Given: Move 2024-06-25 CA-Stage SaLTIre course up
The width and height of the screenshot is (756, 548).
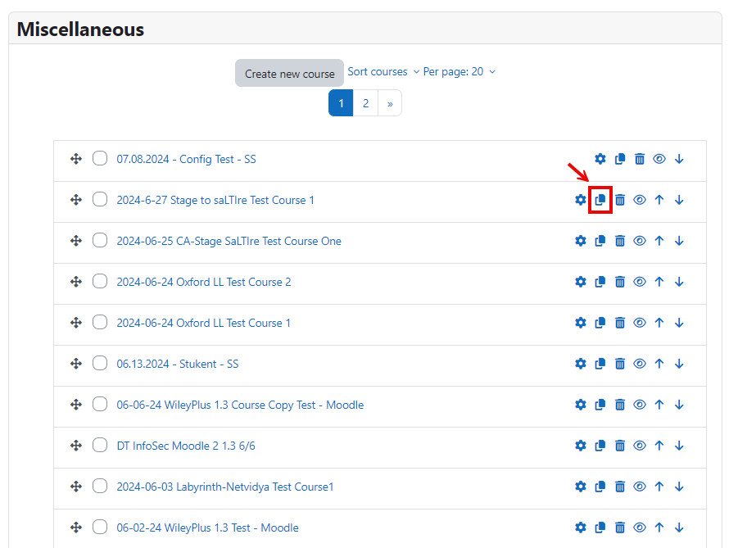Looking at the screenshot, I should pyautogui.click(x=659, y=241).
